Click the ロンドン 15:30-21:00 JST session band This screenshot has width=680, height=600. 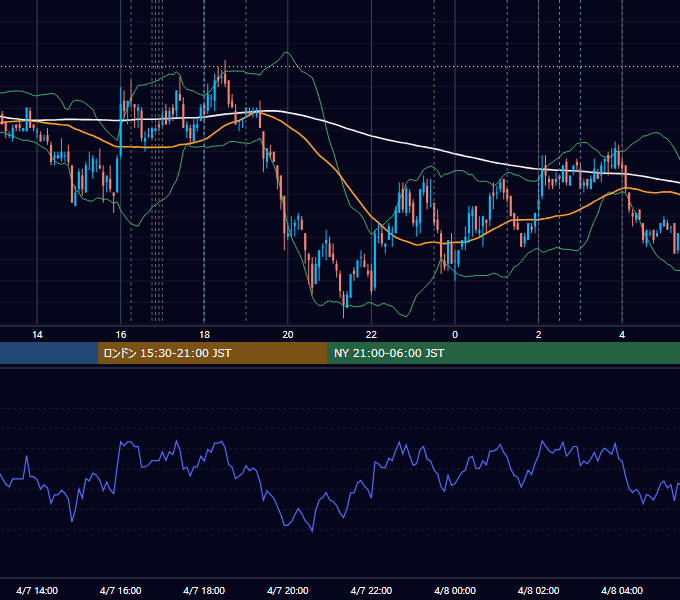click(x=212, y=353)
